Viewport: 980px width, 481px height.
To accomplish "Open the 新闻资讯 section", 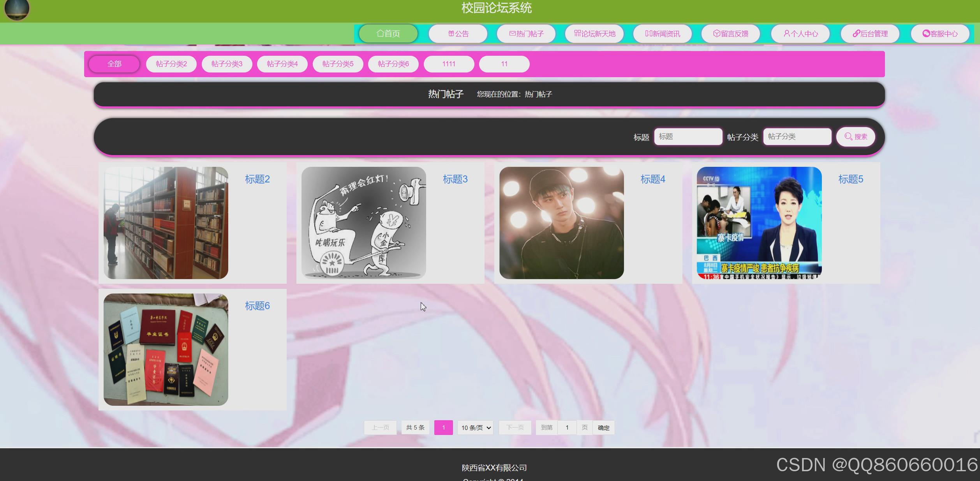I will click(663, 33).
